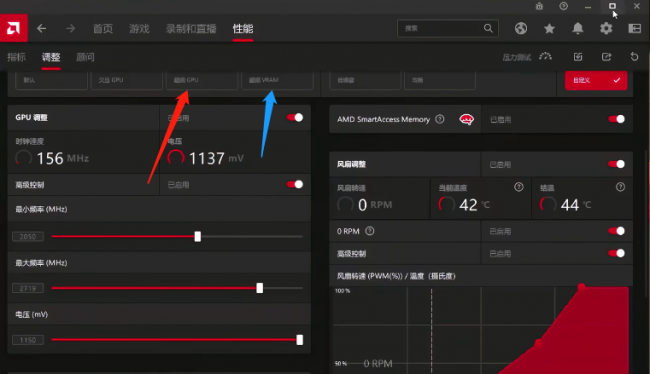This screenshot has width=650, height=374.
Task: Select the fan preset left of 均衡
Action: (365, 80)
